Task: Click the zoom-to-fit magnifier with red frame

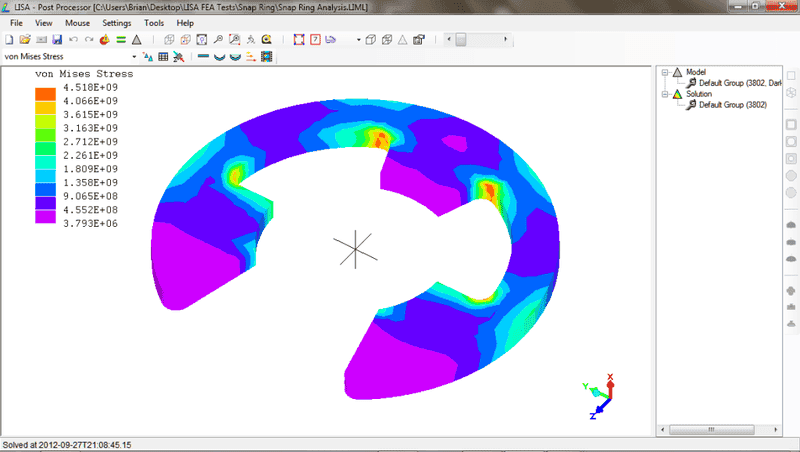Action: coord(235,40)
